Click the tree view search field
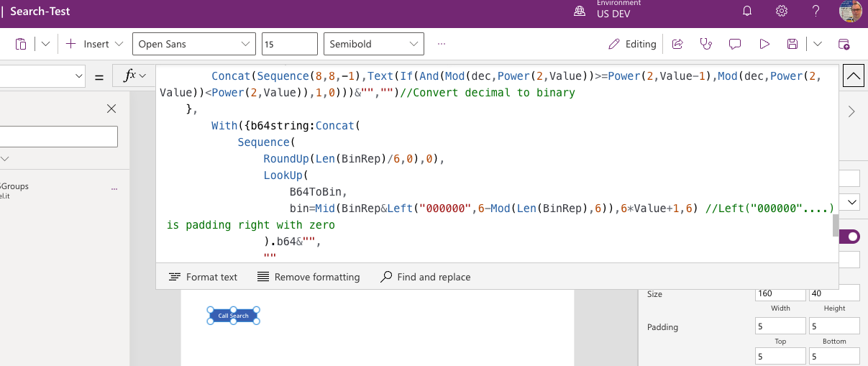868x366 pixels. tap(58, 137)
